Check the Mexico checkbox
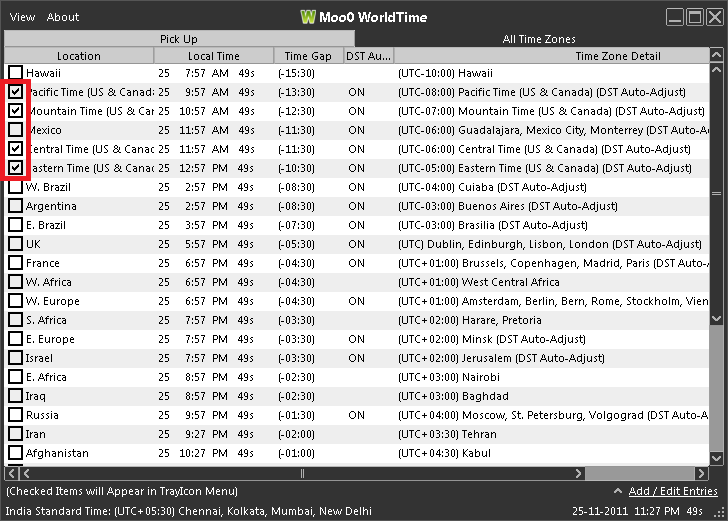The width and height of the screenshot is (728, 521). click(x=15, y=130)
